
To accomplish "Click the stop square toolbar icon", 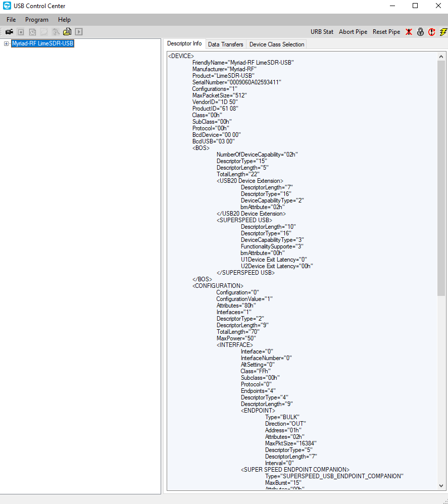I will pos(21,32).
